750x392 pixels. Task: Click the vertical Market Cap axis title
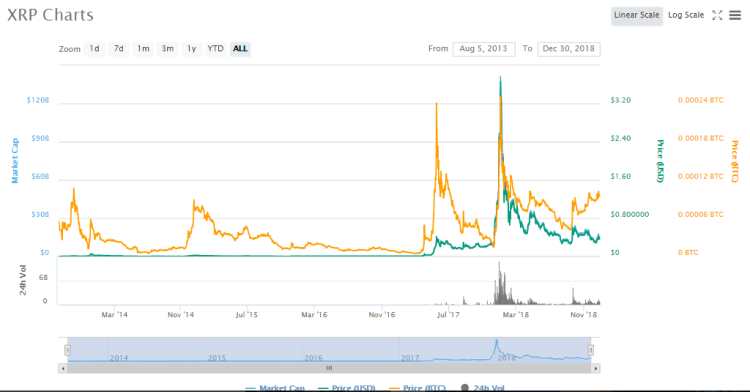tap(15, 161)
